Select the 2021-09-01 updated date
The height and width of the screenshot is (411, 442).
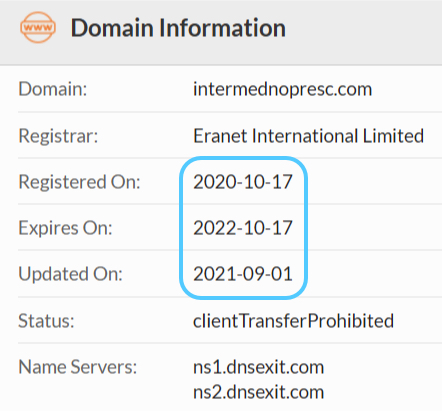[243, 274]
